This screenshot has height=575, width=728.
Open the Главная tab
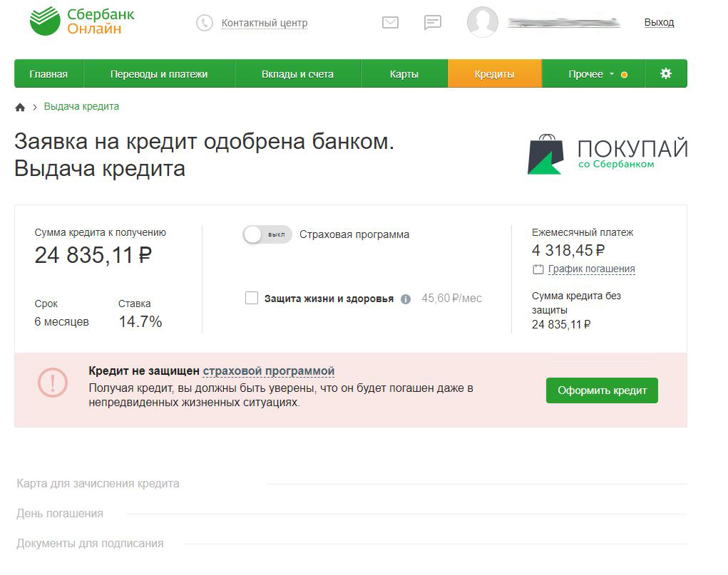pyautogui.click(x=48, y=74)
